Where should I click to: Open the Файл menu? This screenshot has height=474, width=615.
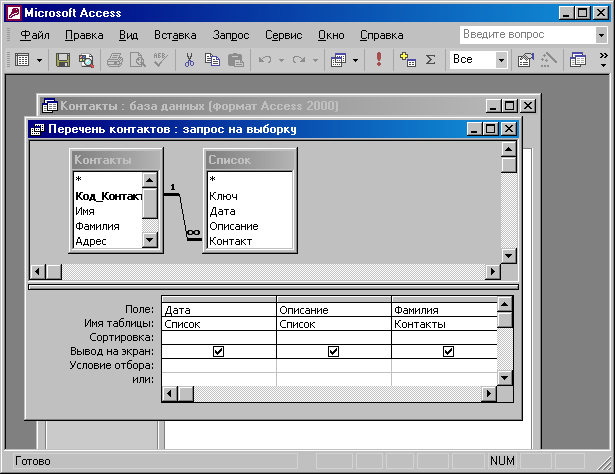pos(35,35)
